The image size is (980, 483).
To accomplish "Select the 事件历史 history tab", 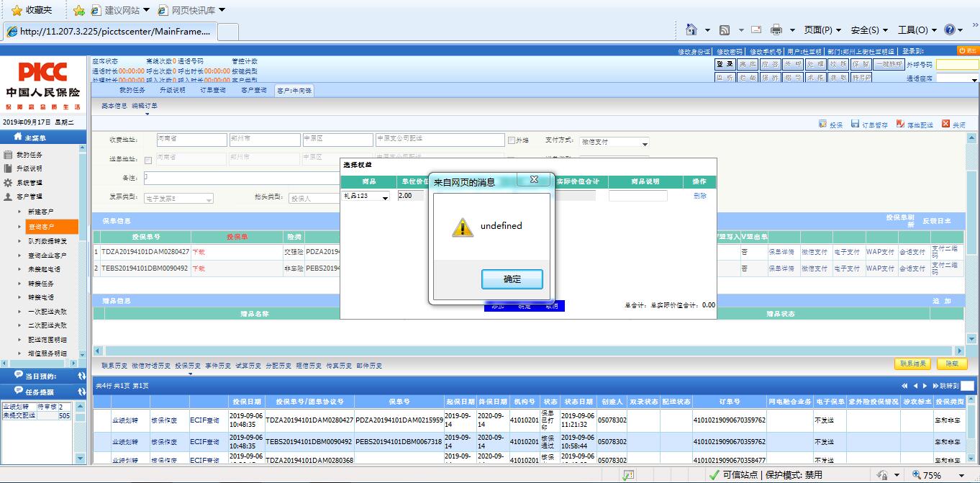I will [217, 366].
